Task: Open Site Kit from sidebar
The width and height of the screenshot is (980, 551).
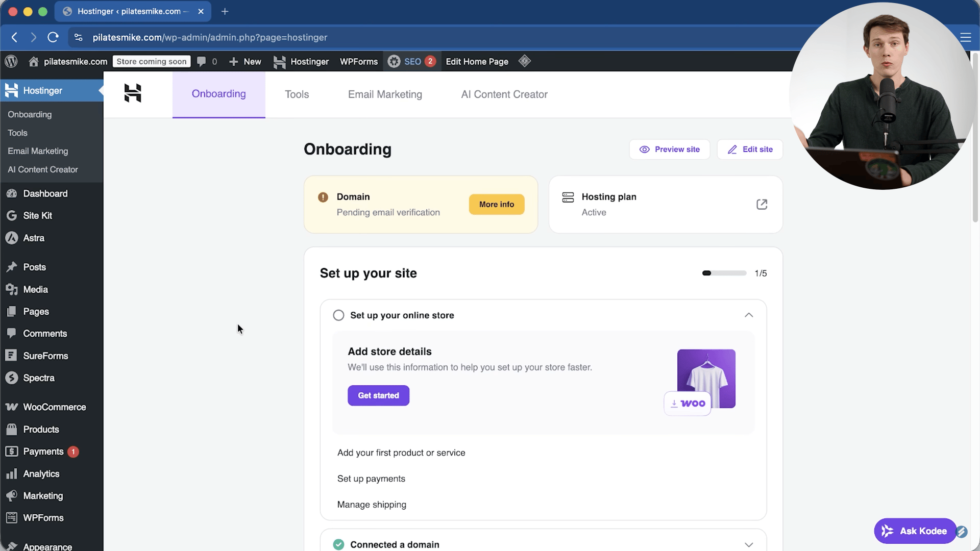Action: tap(37, 215)
